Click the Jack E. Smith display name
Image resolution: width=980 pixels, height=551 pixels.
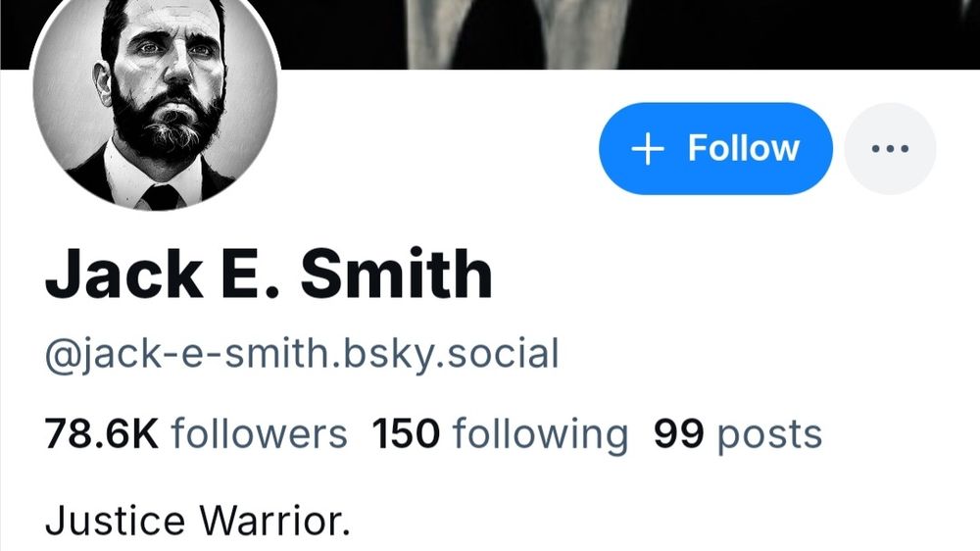coord(269,274)
